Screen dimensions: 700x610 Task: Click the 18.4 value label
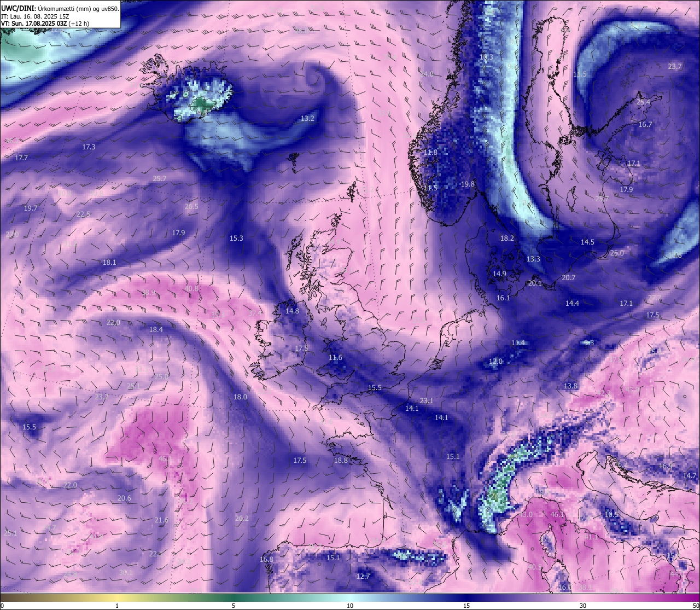[x=156, y=330]
